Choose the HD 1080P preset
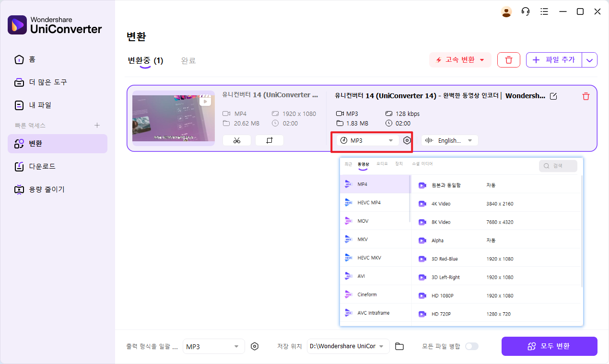 [496, 296]
